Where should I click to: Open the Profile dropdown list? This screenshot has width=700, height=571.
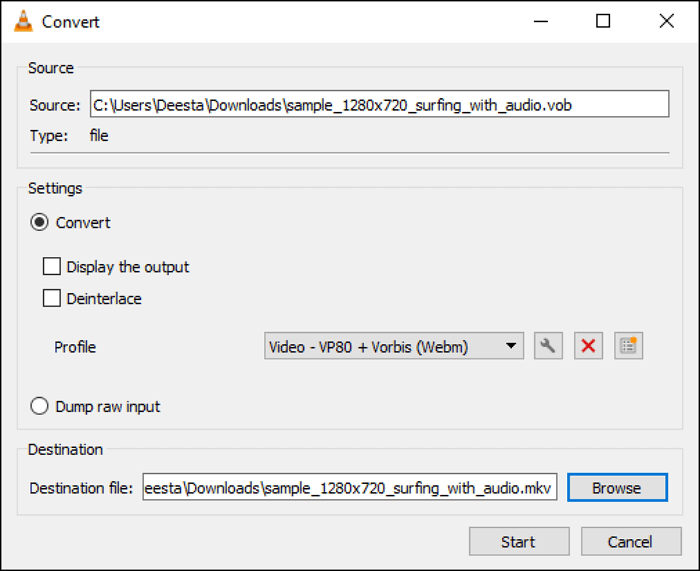click(x=393, y=347)
